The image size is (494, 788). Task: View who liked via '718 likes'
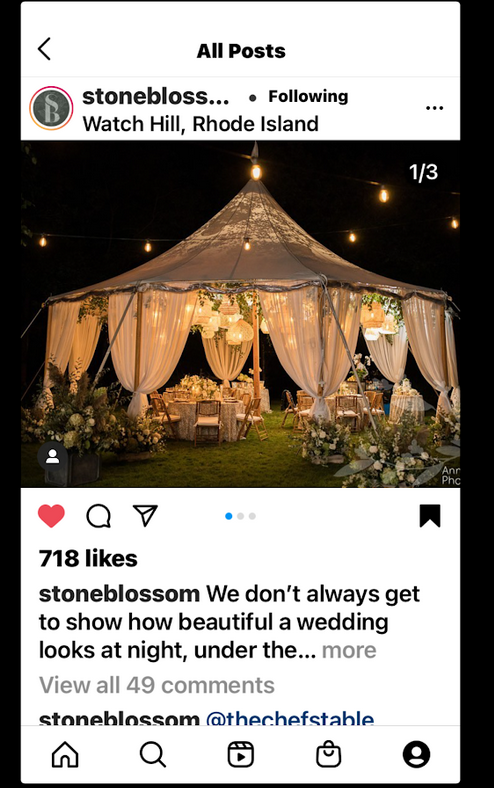[x=88, y=558]
